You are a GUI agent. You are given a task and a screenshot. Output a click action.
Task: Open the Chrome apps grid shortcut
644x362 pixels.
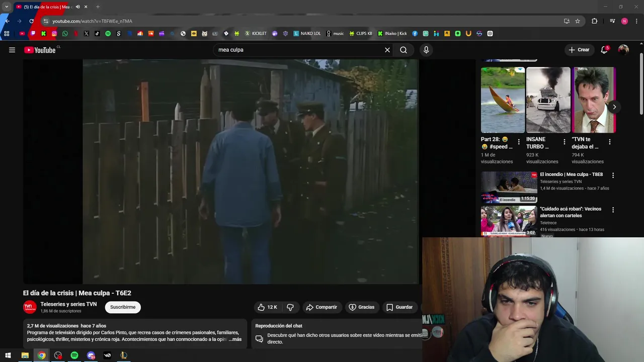coord(7,34)
